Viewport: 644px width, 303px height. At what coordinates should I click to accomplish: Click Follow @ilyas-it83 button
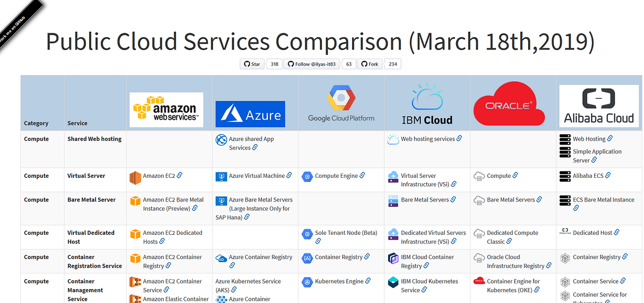coord(311,64)
